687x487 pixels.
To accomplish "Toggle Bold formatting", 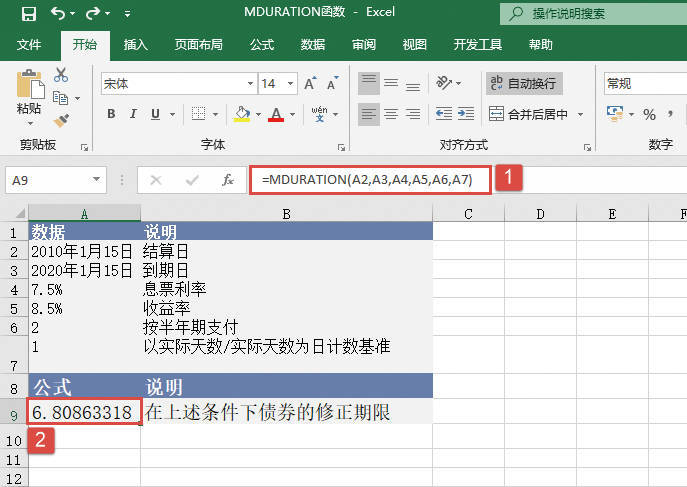I will (x=112, y=114).
